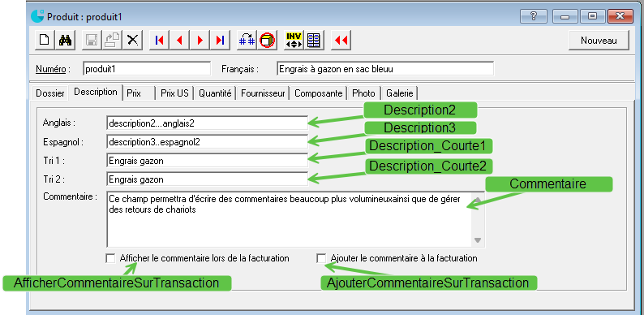Go to previous record red arrow
Viewport: 644px width, 315px height.
179,40
